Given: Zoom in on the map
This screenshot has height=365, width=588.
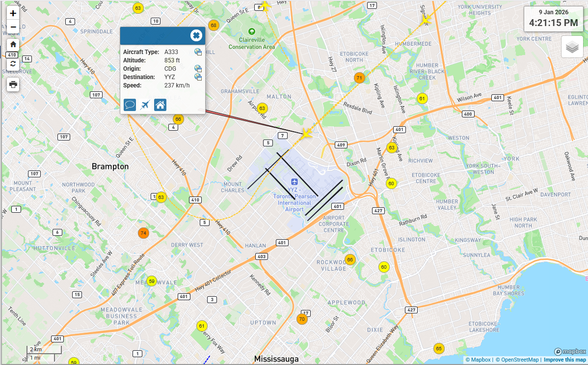Looking at the screenshot, I should click(13, 13).
